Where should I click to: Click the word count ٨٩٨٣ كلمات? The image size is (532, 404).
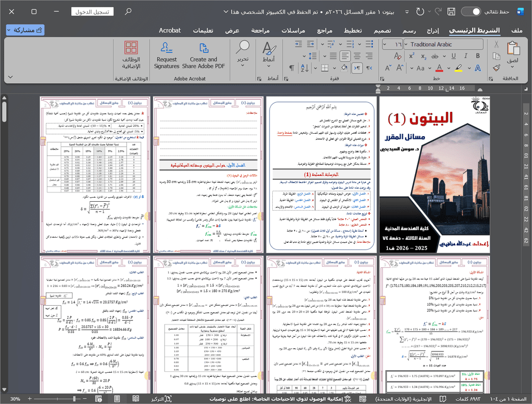[x=468, y=399]
